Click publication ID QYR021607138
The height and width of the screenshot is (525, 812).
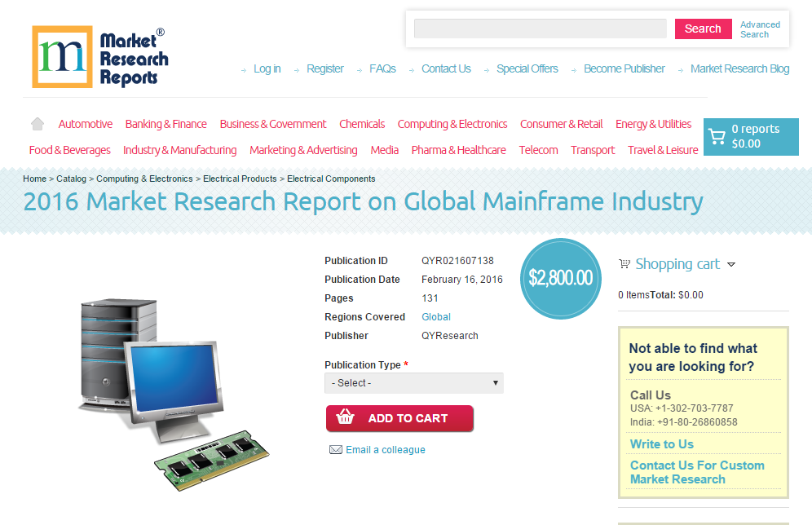(x=458, y=261)
